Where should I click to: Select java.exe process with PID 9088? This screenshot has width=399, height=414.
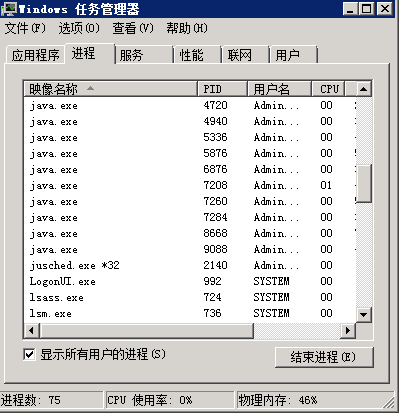coord(190,250)
